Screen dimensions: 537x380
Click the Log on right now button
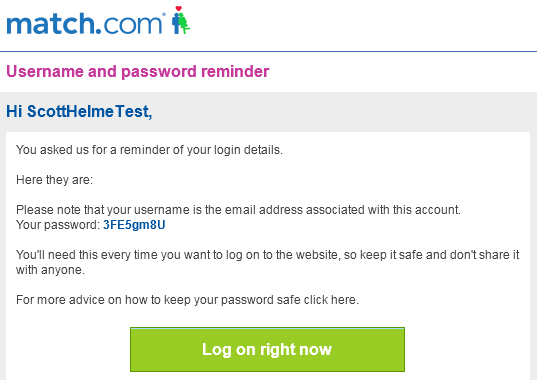click(267, 349)
